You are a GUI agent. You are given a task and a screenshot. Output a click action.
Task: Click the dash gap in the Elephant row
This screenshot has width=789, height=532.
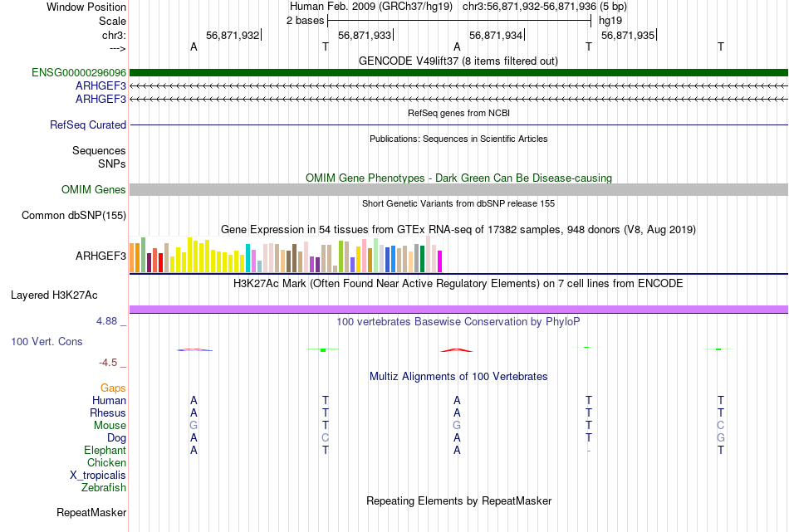coord(589,451)
